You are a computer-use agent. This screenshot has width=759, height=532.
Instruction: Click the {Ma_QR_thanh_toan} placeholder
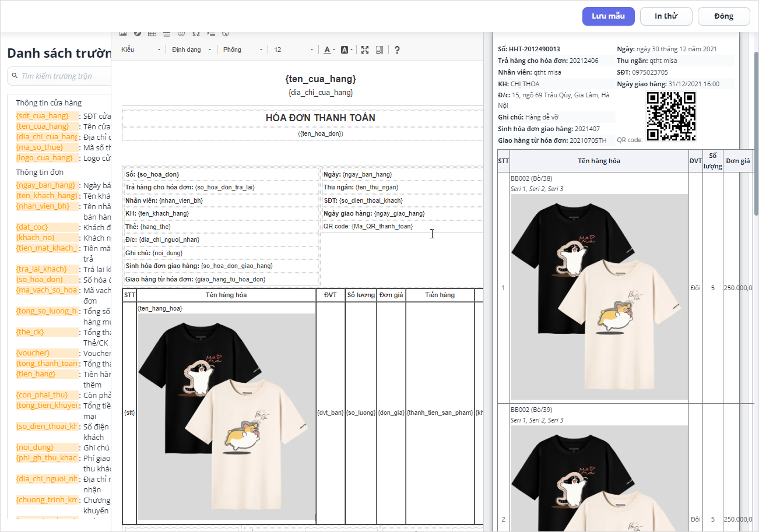(382, 226)
